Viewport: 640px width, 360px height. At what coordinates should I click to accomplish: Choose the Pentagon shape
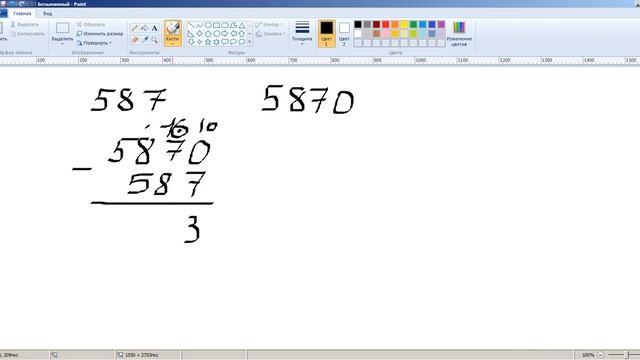click(x=208, y=33)
